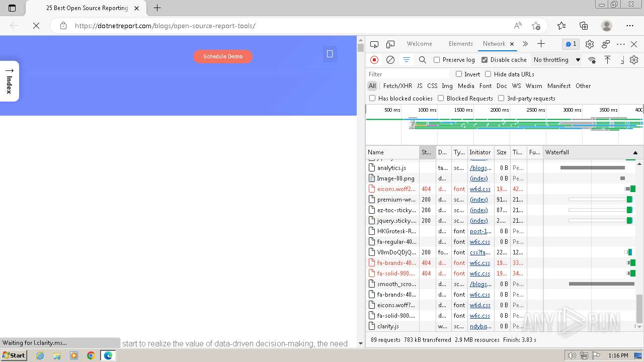Viewport: 644px width, 362px height.
Task: Filter requests by Fetch/XHR
Action: tap(397, 86)
